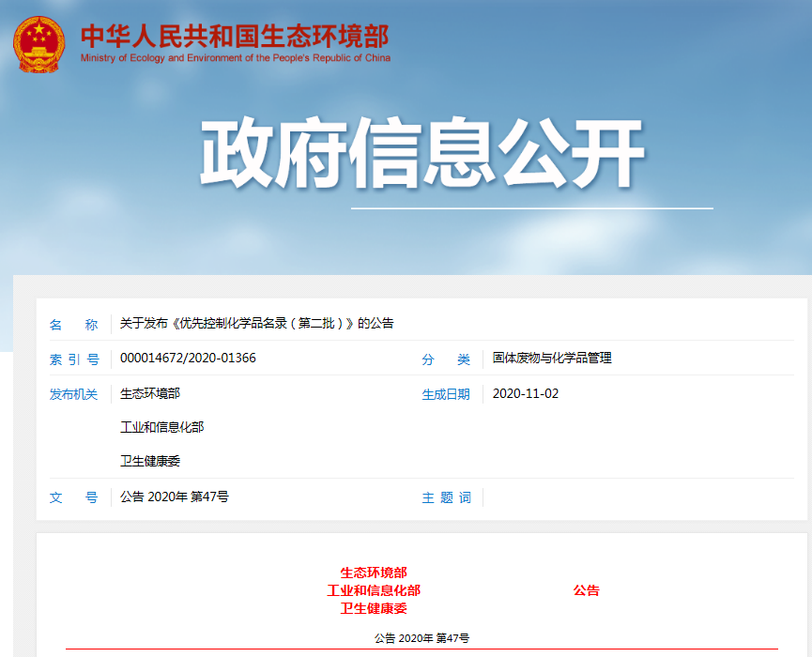The height and width of the screenshot is (657, 812).
Task: Click the index number 000014672/2020-01366
Action: pos(188,359)
